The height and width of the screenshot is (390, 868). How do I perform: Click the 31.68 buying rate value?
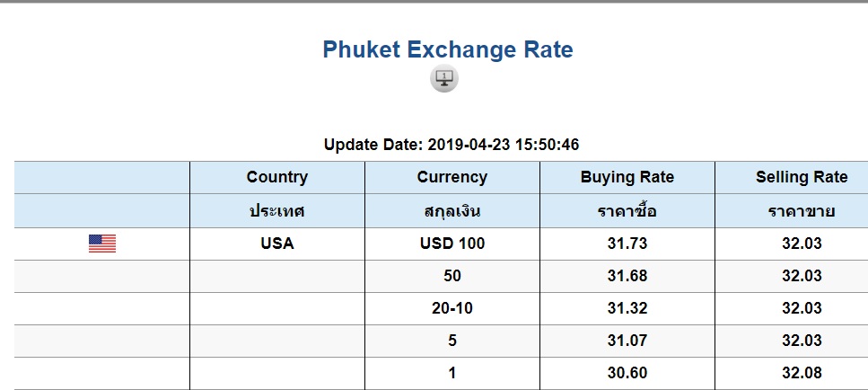click(627, 276)
